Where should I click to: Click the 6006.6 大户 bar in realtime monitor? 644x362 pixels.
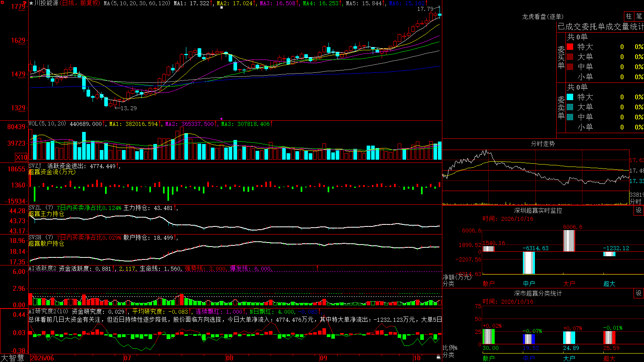[x=569, y=241]
